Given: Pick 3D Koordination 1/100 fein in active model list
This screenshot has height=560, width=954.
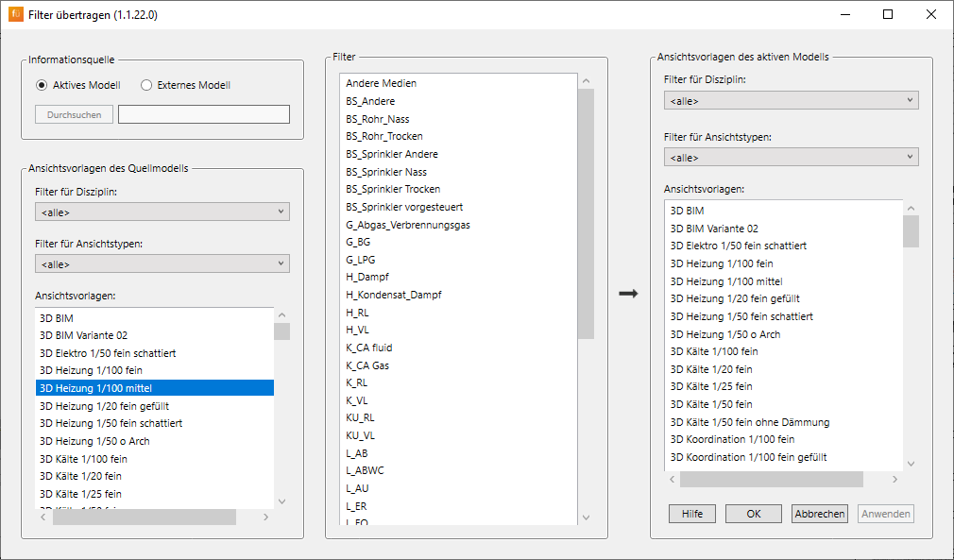Looking at the screenshot, I should 732,439.
